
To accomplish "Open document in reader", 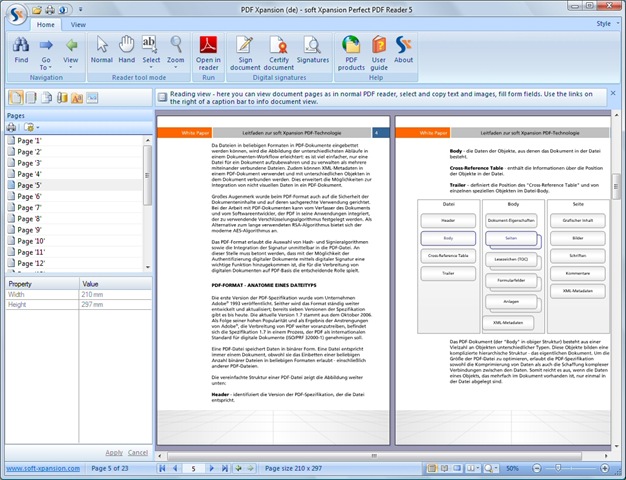I will pos(208,44).
